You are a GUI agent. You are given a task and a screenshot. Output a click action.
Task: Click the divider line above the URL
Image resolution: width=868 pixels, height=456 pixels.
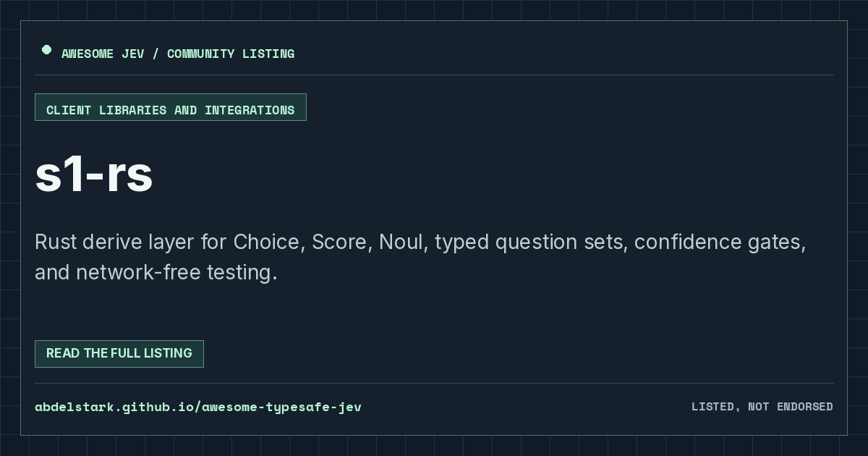[x=434, y=384]
